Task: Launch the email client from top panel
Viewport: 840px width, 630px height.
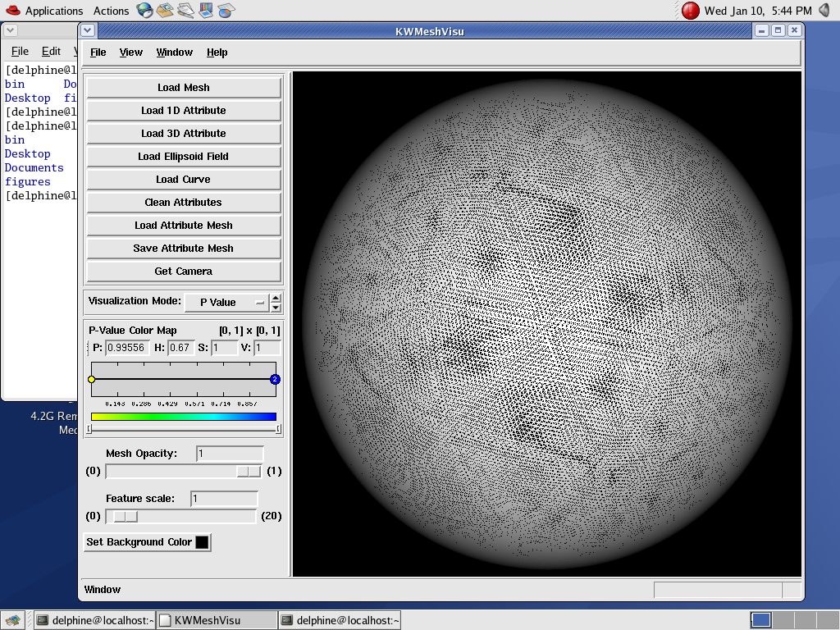Action: click(x=166, y=11)
